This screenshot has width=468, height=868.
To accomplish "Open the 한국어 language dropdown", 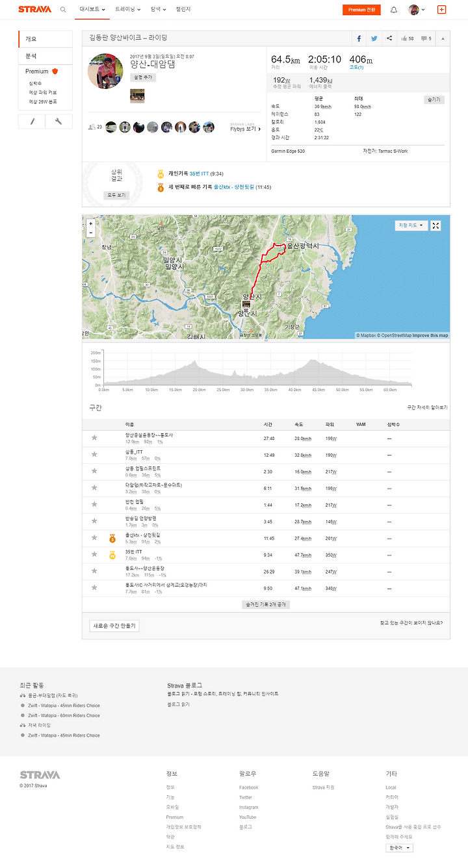I will (x=399, y=848).
